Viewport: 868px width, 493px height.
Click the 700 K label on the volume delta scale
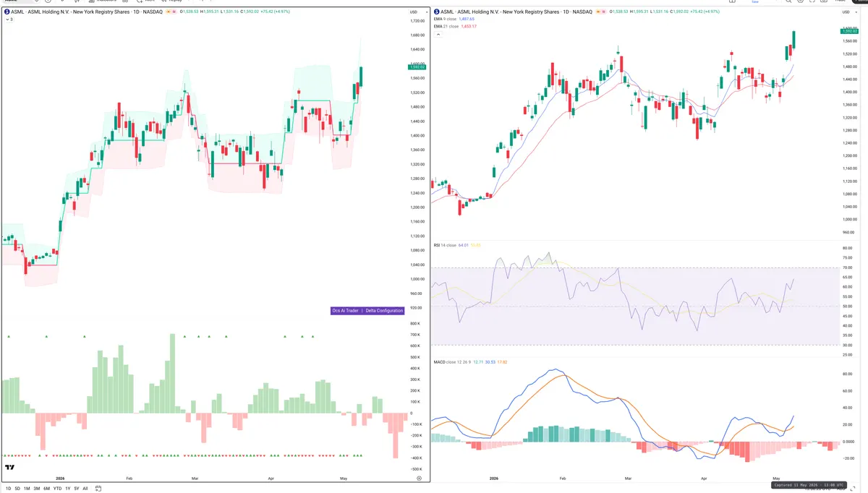pyautogui.click(x=415, y=335)
